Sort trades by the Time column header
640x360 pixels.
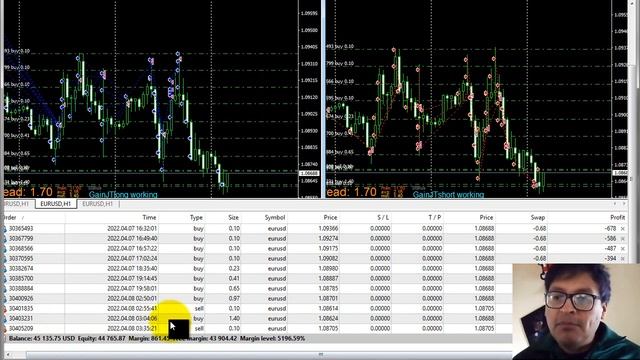pyautogui.click(x=149, y=218)
